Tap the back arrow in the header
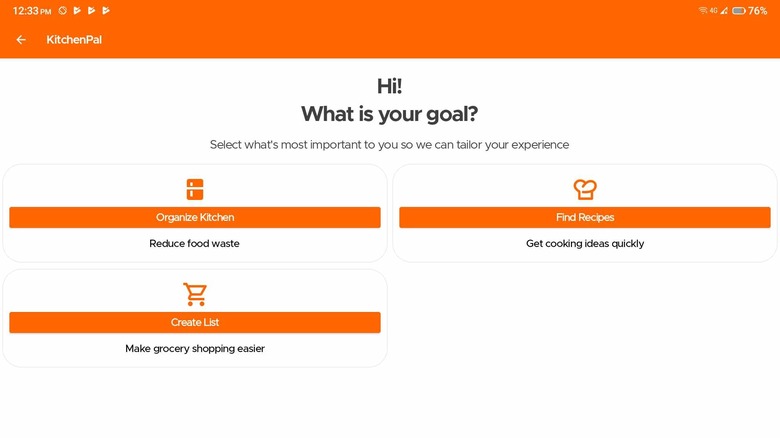 [21, 40]
